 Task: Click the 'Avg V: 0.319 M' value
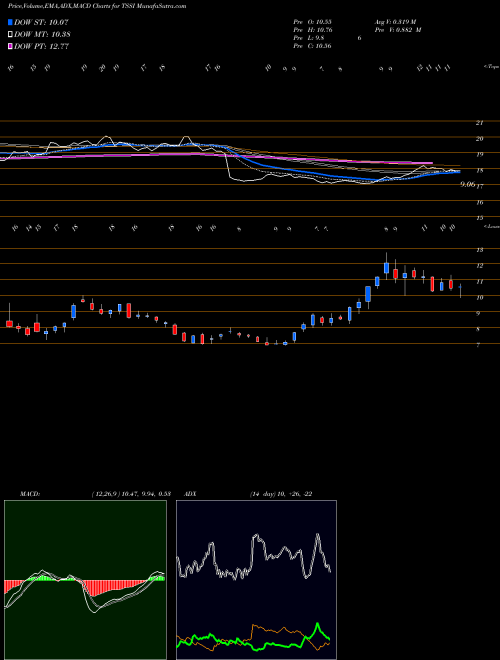point(394,22)
